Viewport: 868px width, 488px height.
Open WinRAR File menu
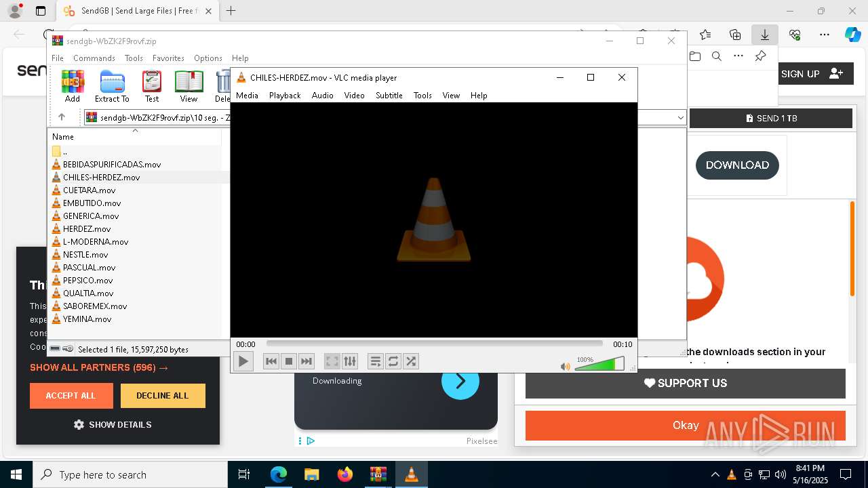coord(58,58)
